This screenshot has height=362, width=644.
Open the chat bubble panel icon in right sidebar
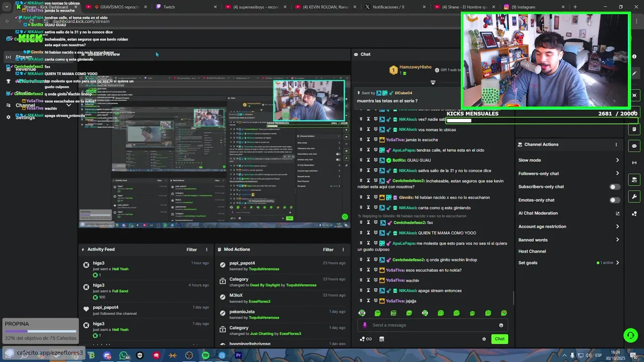(634, 146)
